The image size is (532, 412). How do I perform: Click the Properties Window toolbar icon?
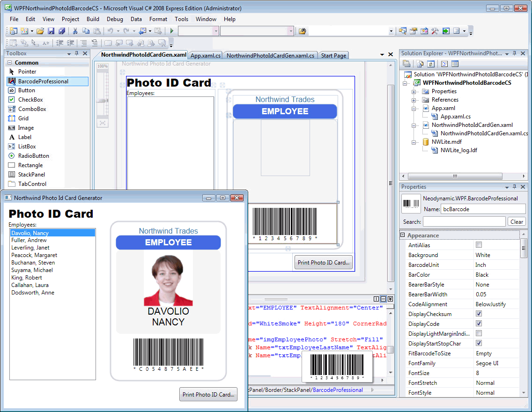pos(413,31)
